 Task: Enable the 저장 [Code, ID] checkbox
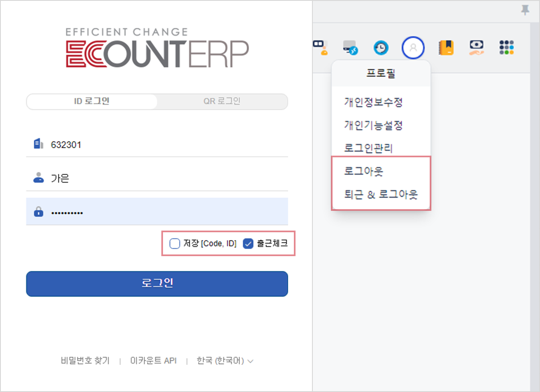(175, 244)
